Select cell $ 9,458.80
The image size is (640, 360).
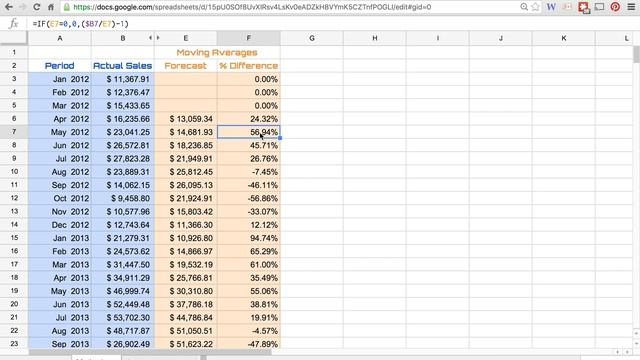pyautogui.click(x=122, y=198)
